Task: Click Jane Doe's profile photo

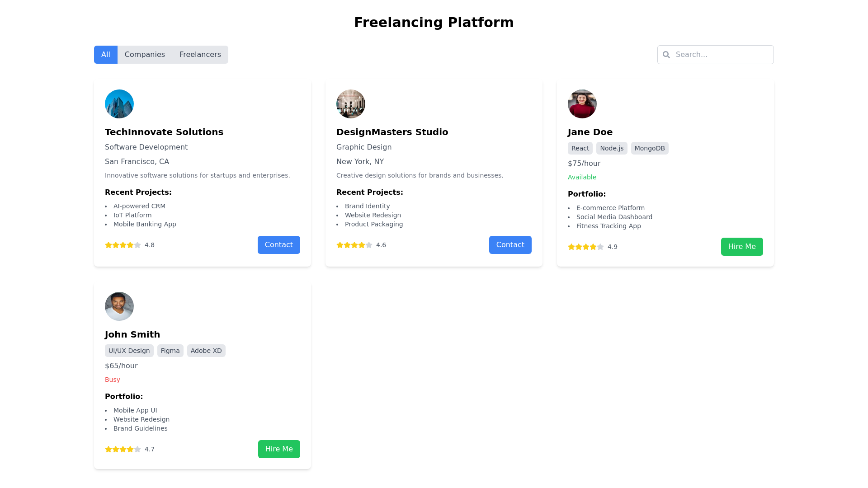Action: click(582, 103)
